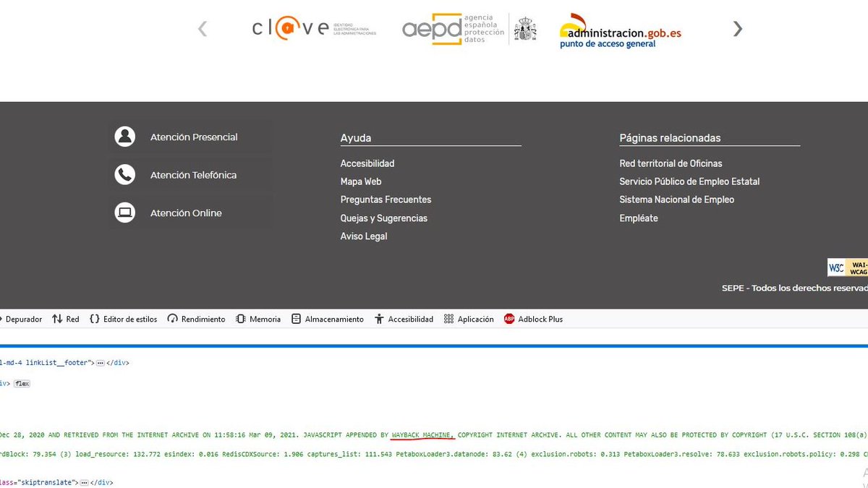This screenshot has height=488, width=868.
Task: Switch to the Almacenamiento tab
Action: click(x=327, y=319)
